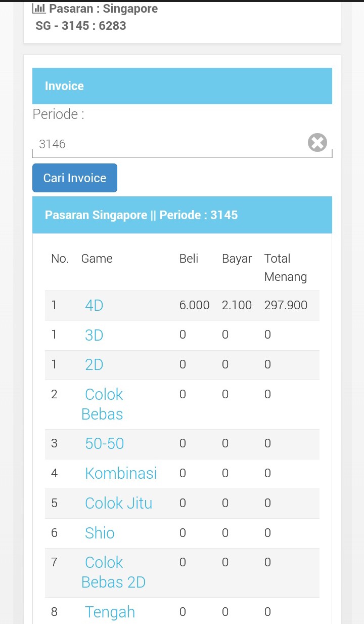364x624 pixels.
Task: Click the bar chart icon beside Pasaran
Action: 39,9
